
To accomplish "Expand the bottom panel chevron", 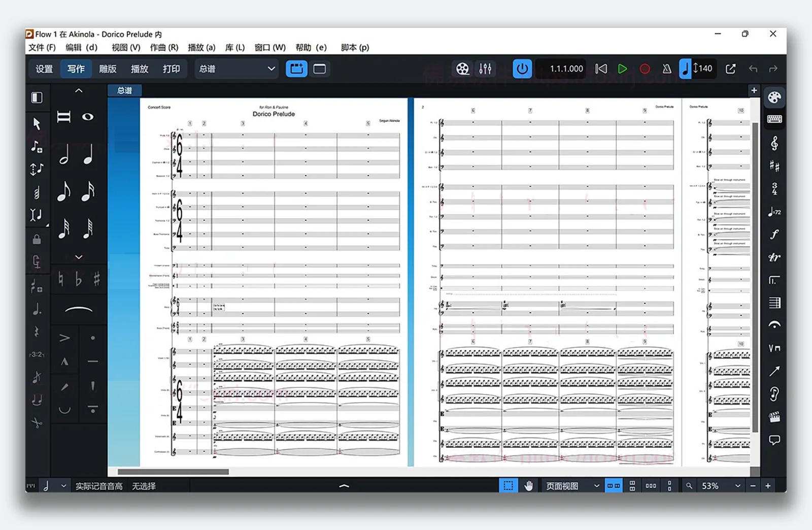I will (x=344, y=486).
